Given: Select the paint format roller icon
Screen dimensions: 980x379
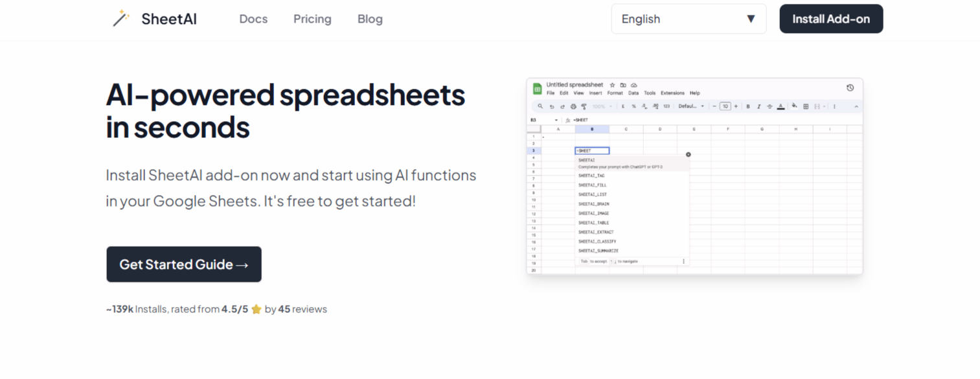Looking at the screenshot, I should coord(584,106).
